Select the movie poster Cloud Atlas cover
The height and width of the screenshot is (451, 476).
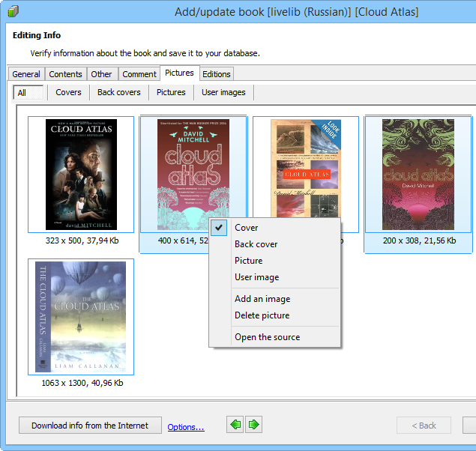81,175
